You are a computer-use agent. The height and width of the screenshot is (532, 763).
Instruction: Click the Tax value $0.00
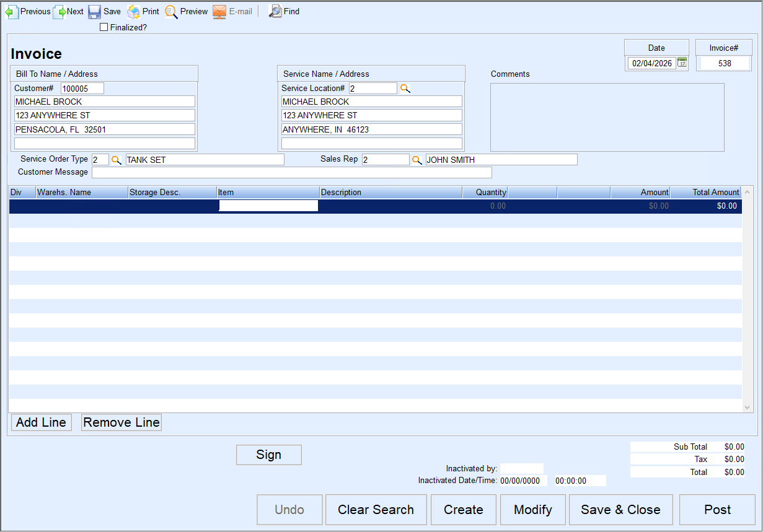point(734,459)
